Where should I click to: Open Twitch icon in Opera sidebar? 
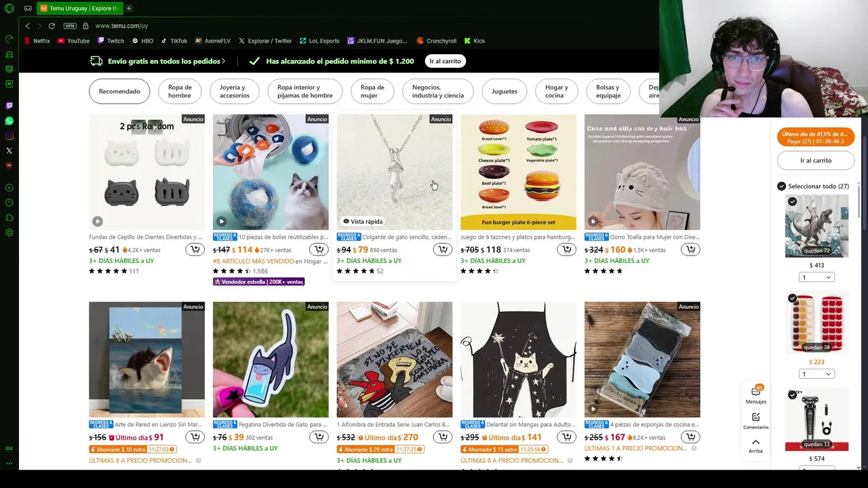pos(9,106)
